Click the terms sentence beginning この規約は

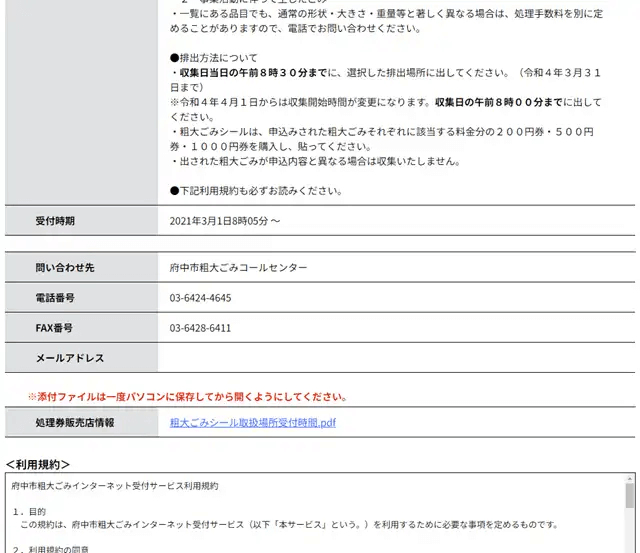[289, 524]
